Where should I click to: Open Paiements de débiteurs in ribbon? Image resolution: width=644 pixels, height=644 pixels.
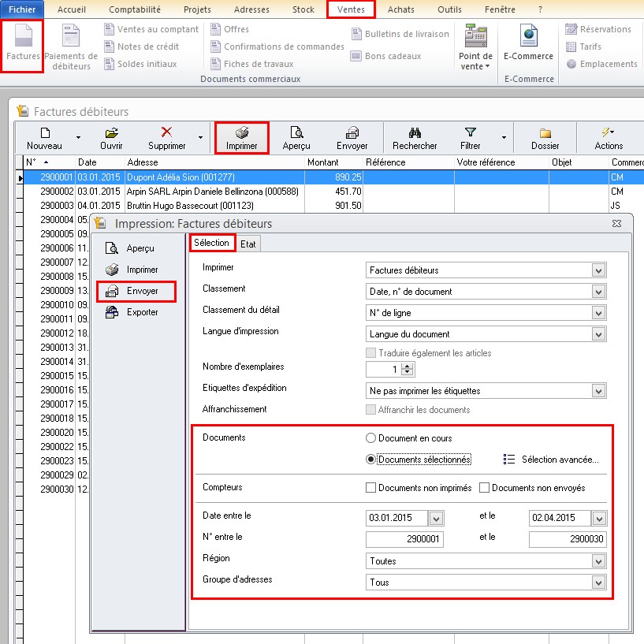[71, 47]
